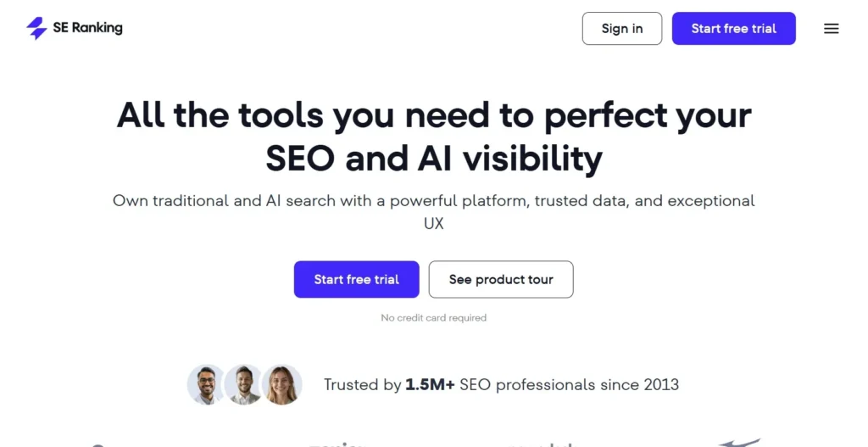868x447 pixels.
Task: Start free trial from the hero section
Action: 356,279
